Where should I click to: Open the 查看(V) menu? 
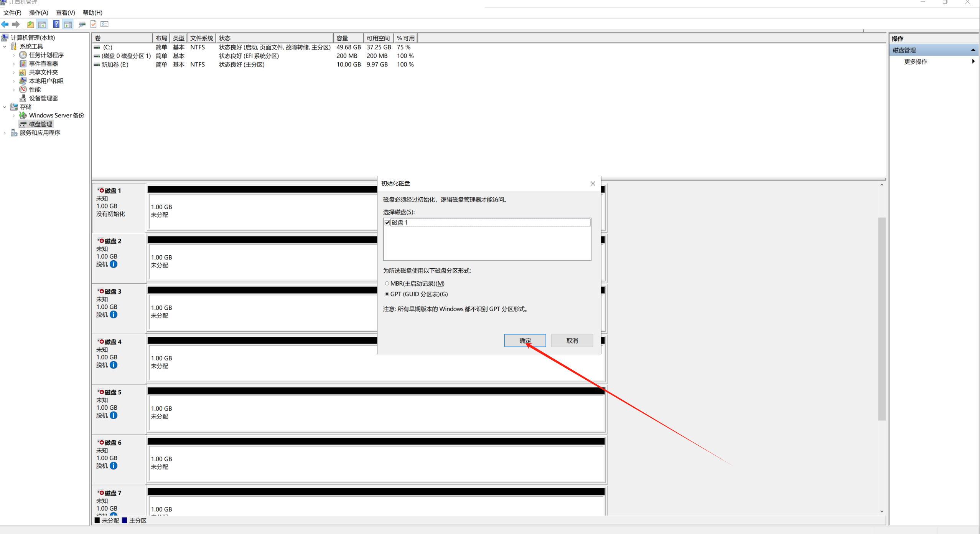pyautogui.click(x=65, y=13)
